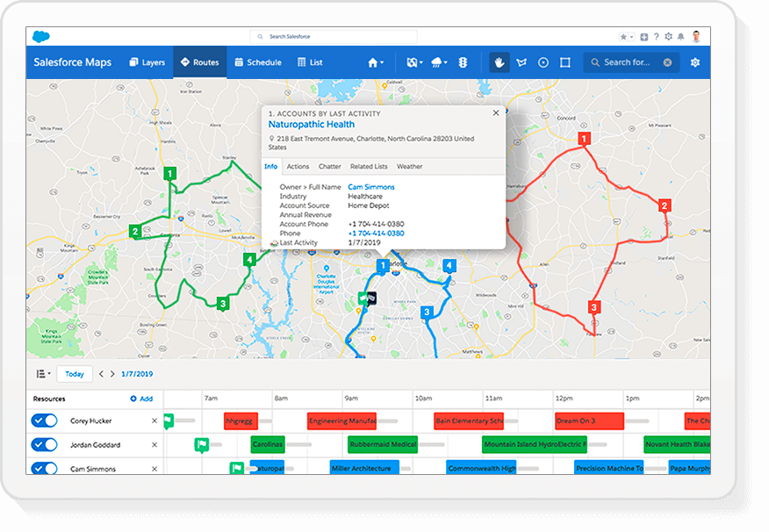Image resolution: width=769 pixels, height=532 pixels.
Task: Click green route stop marker 2
Action: point(135,232)
